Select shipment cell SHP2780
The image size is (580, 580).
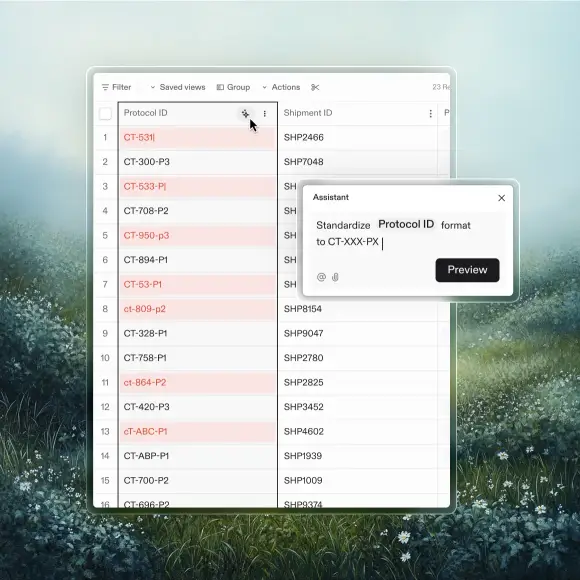click(357, 358)
